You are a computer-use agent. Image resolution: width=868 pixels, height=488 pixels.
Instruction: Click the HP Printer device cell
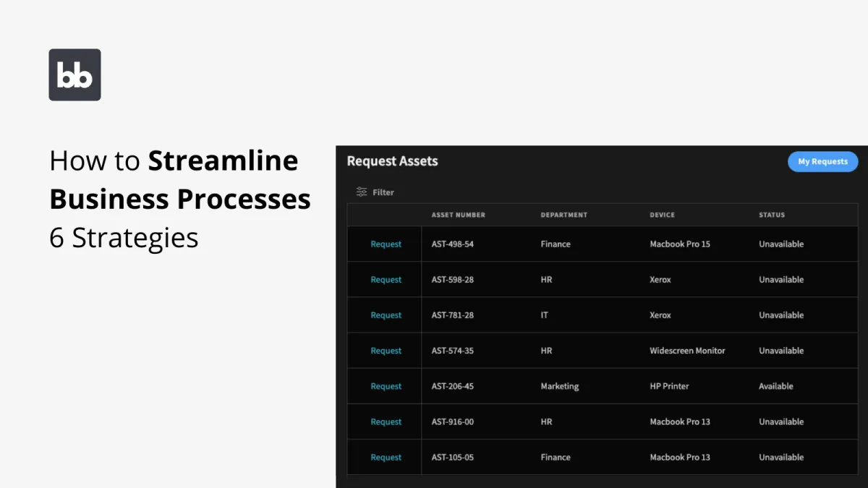coord(670,386)
